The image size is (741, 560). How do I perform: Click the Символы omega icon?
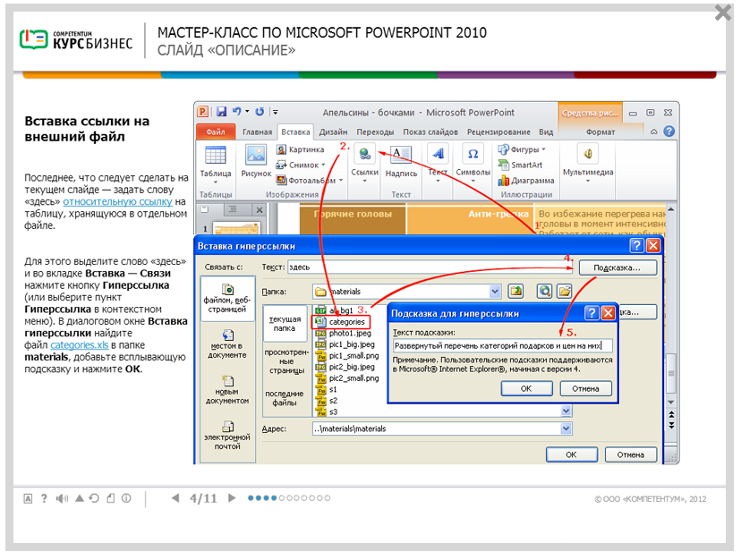[473, 154]
